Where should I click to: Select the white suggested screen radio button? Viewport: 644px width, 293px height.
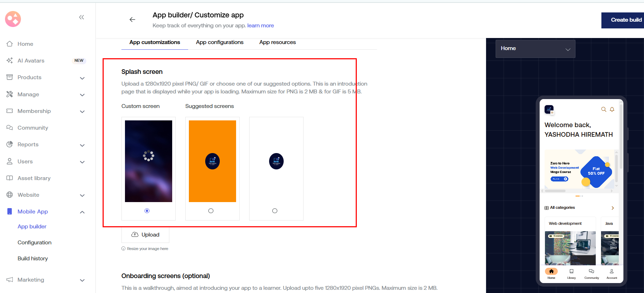(275, 211)
